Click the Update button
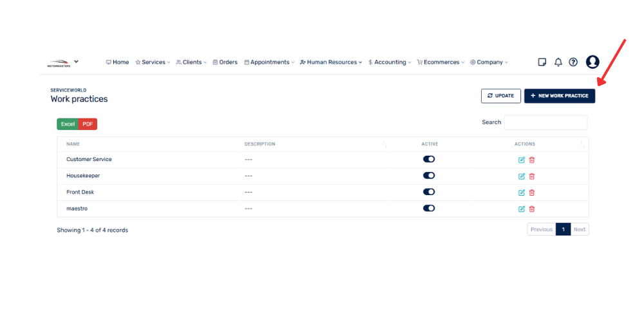 pyautogui.click(x=501, y=96)
